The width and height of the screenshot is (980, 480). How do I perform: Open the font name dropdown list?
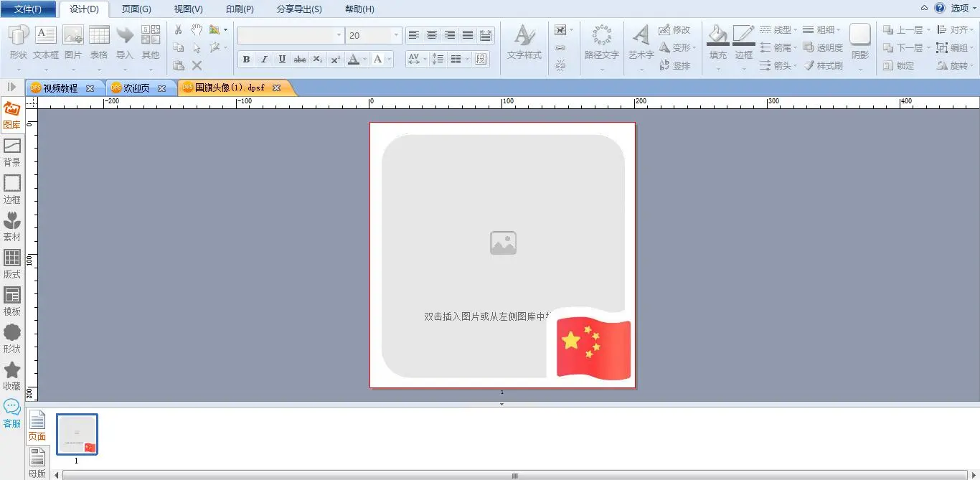tap(339, 35)
